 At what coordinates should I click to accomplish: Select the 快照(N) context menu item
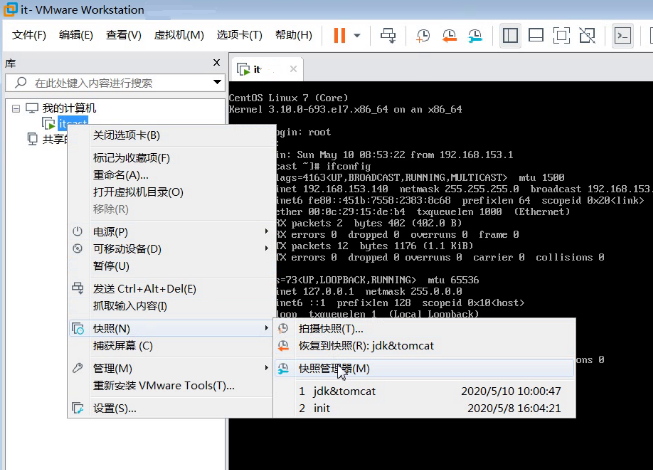(171, 328)
